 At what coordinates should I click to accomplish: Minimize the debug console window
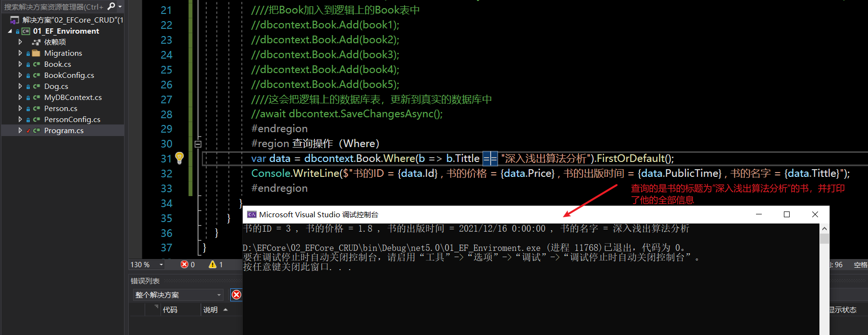tap(759, 214)
